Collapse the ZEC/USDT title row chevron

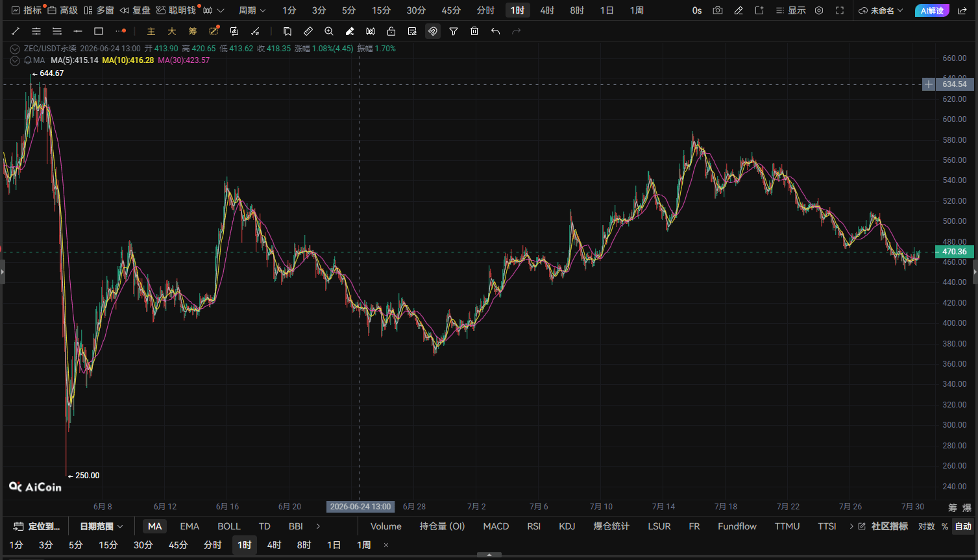point(15,49)
